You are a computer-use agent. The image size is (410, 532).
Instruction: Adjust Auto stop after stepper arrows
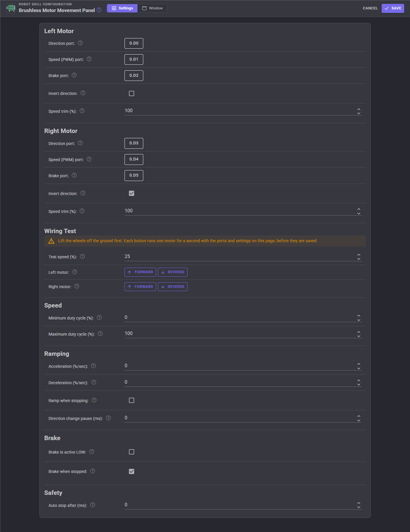coord(359,505)
